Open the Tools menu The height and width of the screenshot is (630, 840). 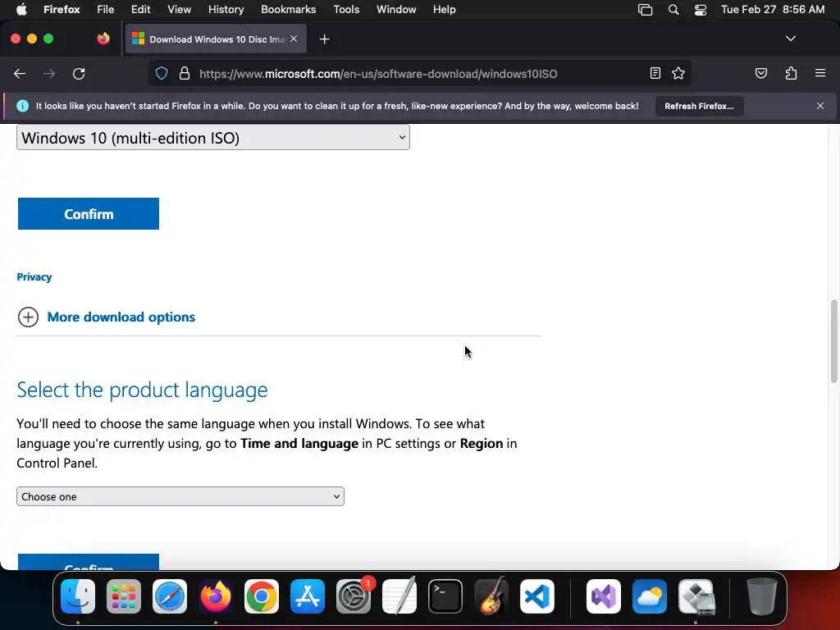[x=346, y=10]
